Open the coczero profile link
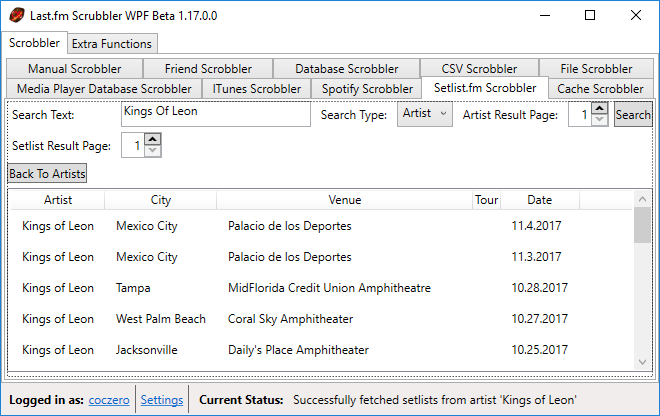 pyautogui.click(x=109, y=400)
